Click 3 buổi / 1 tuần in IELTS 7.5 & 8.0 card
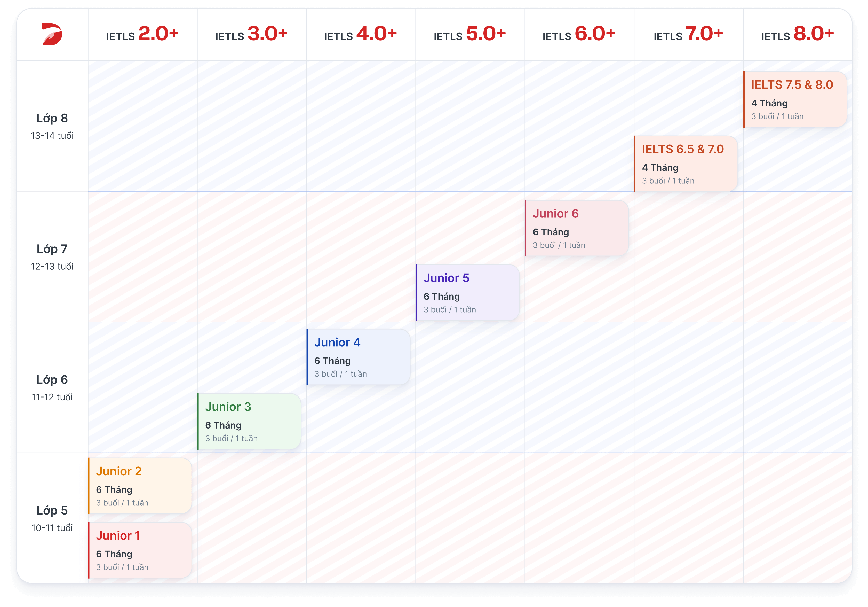 click(x=777, y=116)
